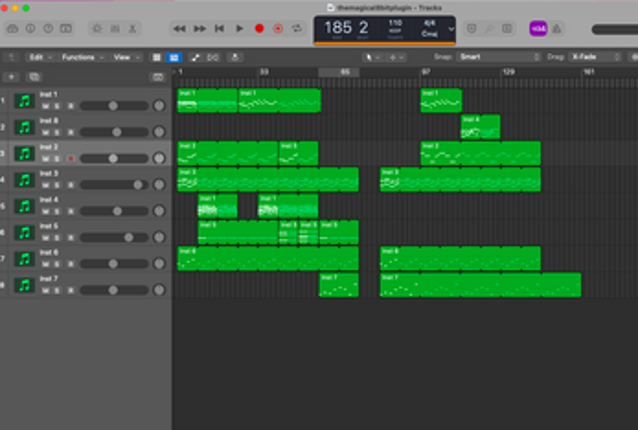Viewport: 638px width, 430px height.
Task: Open the Library button in the toolbar
Action: 11,29
